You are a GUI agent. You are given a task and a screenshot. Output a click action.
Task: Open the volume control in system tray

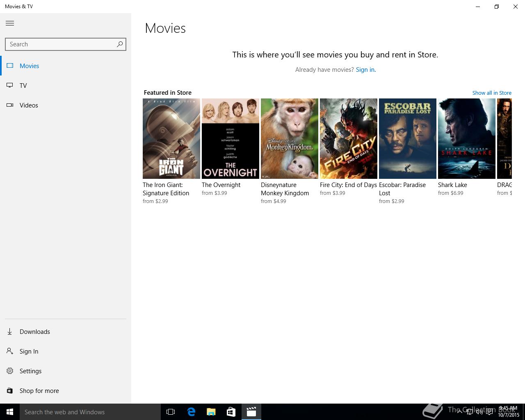click(x=479, y=412)
